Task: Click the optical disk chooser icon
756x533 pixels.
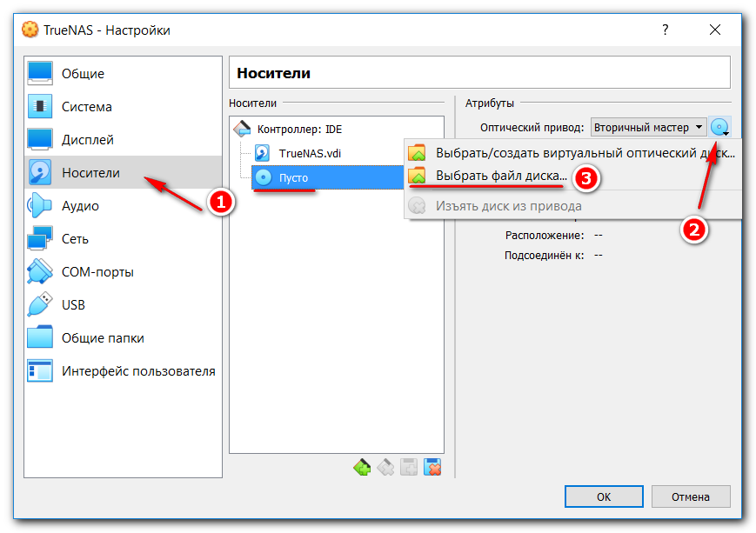Action: [x=720, y=127]
